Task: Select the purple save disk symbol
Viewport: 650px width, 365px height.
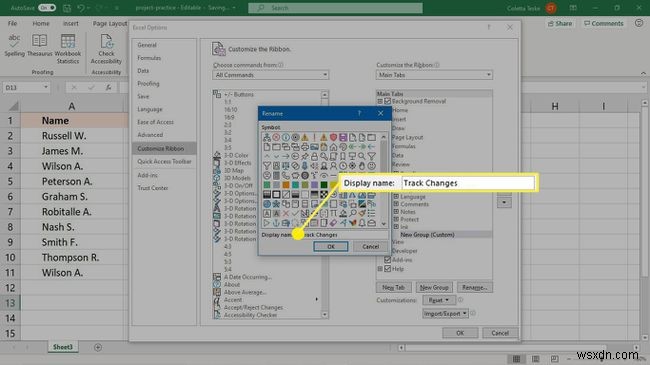Action: [343, 137]
